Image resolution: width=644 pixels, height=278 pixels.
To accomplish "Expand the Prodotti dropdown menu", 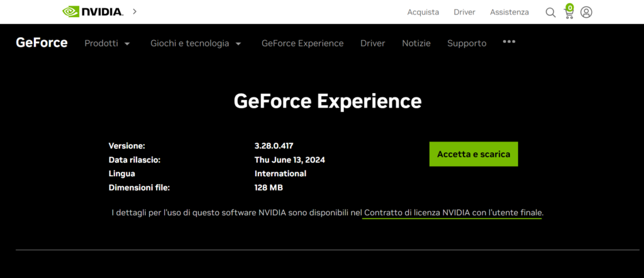I will [107, 43].
